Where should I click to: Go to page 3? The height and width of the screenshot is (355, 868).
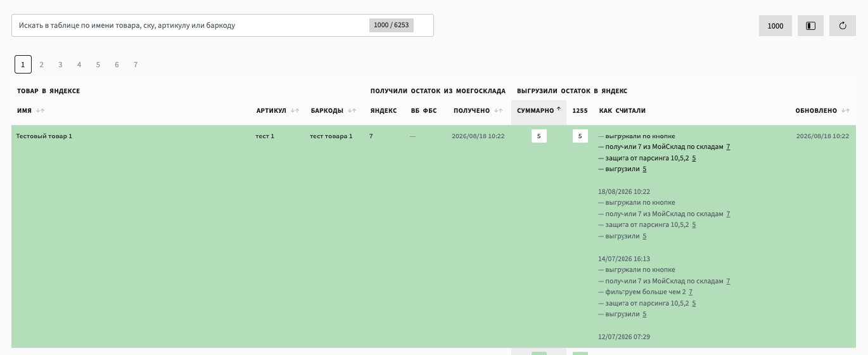[60, 65]
